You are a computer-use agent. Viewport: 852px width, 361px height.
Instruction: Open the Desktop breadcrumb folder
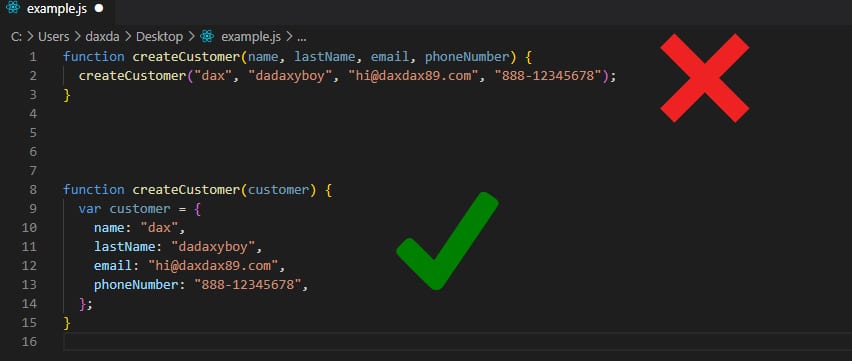159,36
